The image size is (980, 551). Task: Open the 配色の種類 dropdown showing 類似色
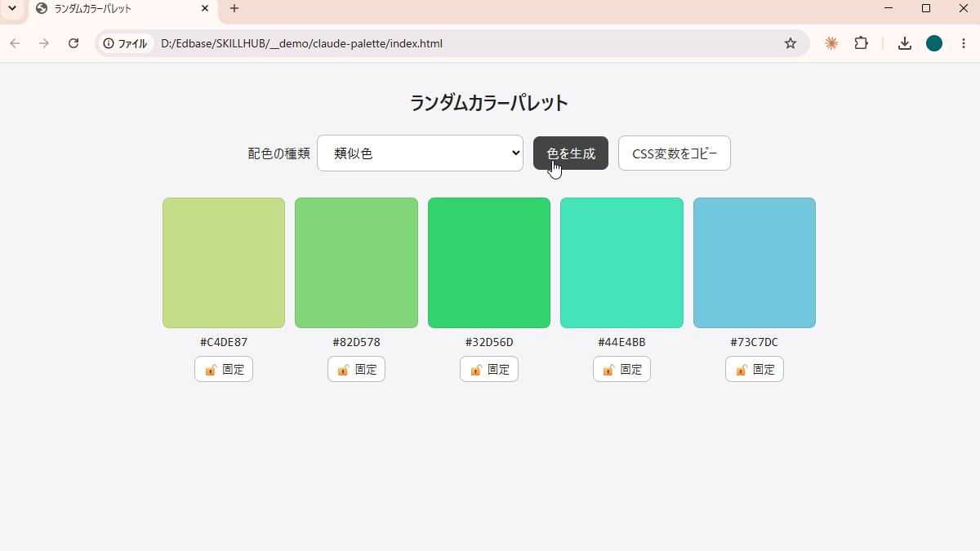tap(420, 153)
